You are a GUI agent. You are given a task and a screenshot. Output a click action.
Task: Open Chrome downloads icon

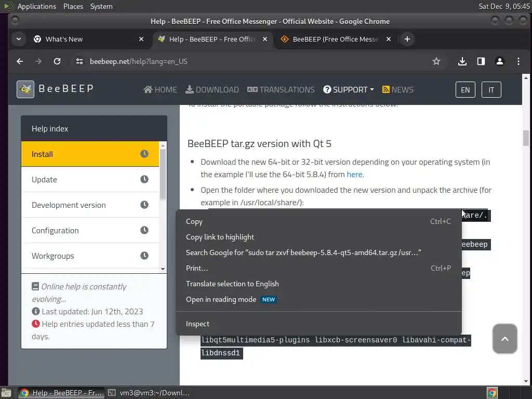coord(462,61)
